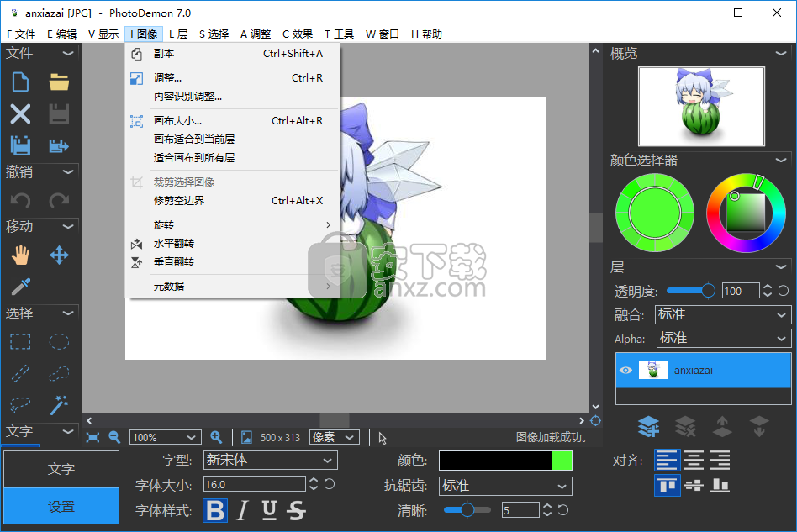This screenshot has height=532, width=797.
Task: Close the image with the X icon
Action: pyautogui.click(x=20, y=113)
